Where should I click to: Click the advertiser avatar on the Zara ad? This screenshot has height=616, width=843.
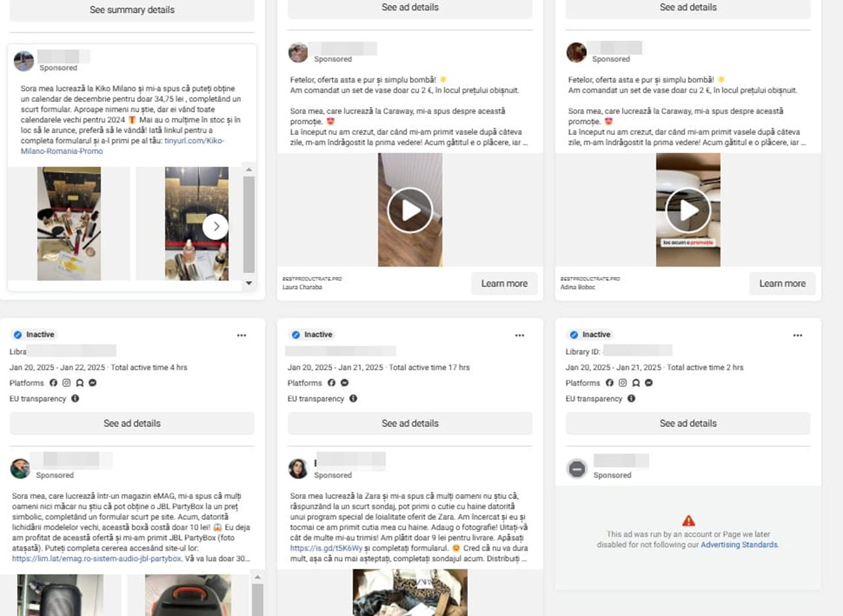(298, 469)
